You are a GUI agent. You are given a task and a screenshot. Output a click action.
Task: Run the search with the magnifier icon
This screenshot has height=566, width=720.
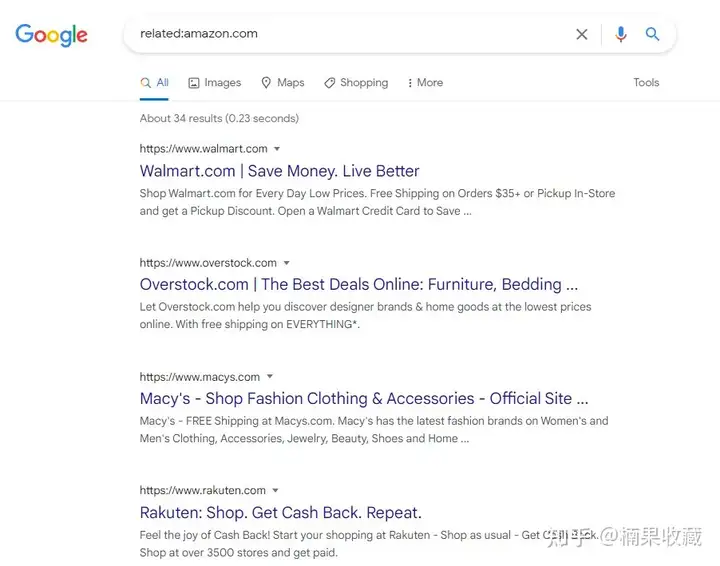click(x=652, y=34)
